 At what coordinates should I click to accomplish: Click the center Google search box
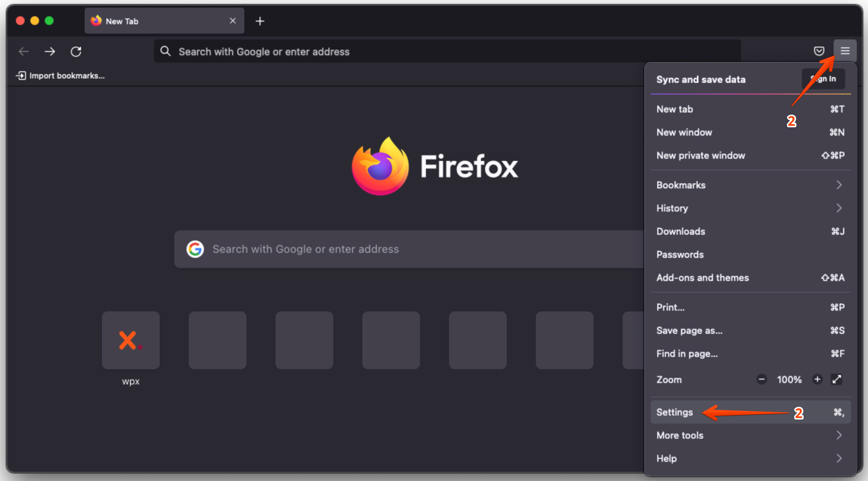(x=409, y=249)
